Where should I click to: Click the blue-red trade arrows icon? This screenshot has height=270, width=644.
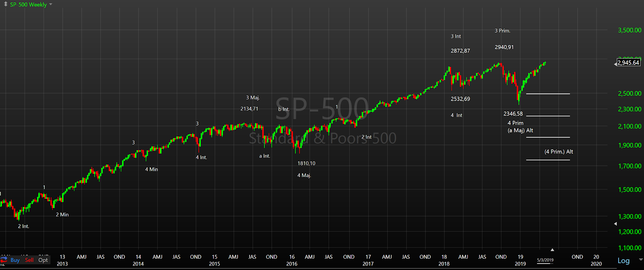[4, 260]
